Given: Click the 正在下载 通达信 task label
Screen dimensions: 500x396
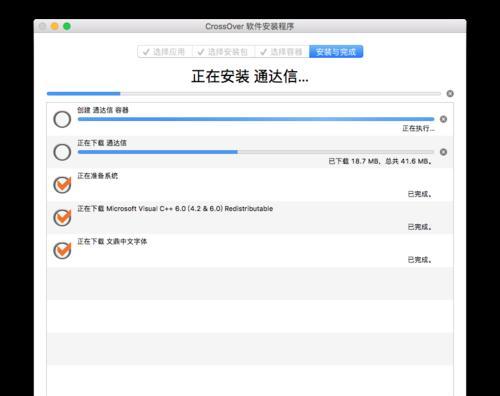Looking at the screenshot, I should 102,143.
